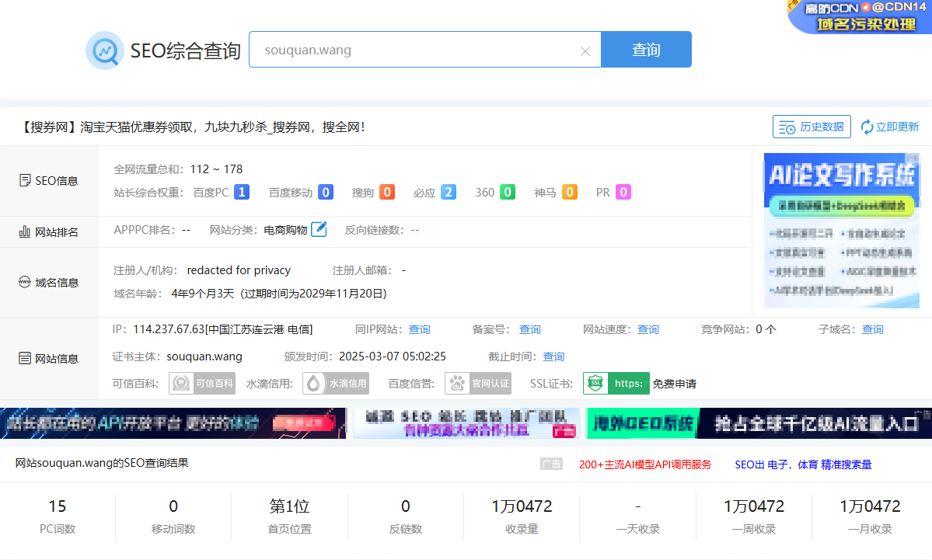Edit website category with pencil icon

(319, 228)
